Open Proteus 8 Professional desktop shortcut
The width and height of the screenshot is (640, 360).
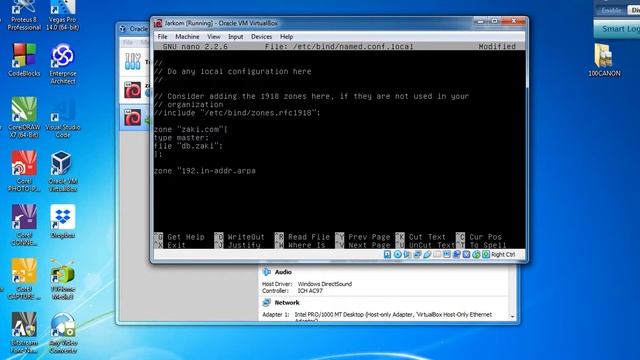tap(24, 16)
